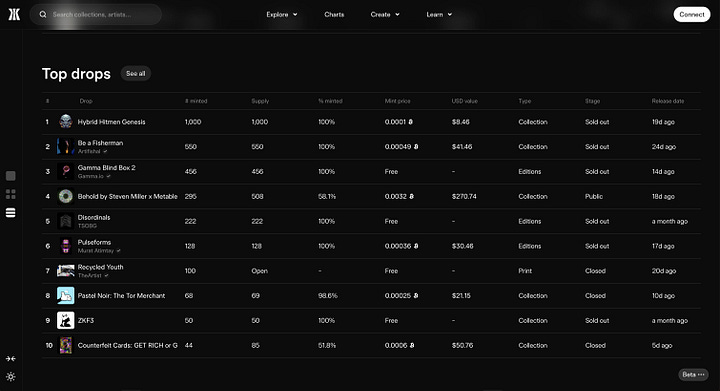Click the 'Release date' column header
Image resolution: width=720 pixels, height=391 pixels.
click(x=668, y=101)
